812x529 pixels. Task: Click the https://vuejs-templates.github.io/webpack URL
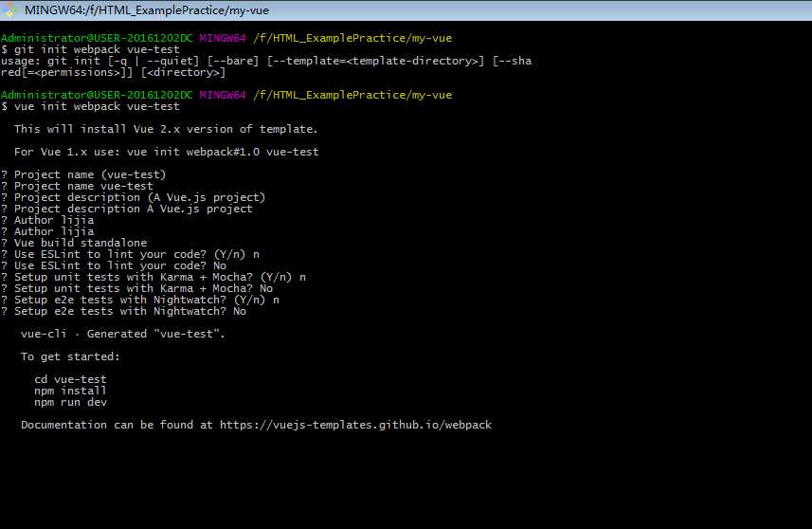pos(355,426)
